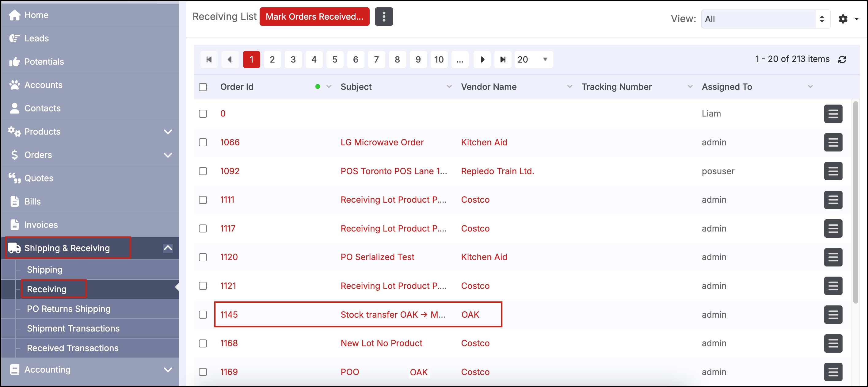Image resolution: width=868 pixels, height=387 pixels.
Task: Go to next page arrow
Action: [x=482, y=60]
